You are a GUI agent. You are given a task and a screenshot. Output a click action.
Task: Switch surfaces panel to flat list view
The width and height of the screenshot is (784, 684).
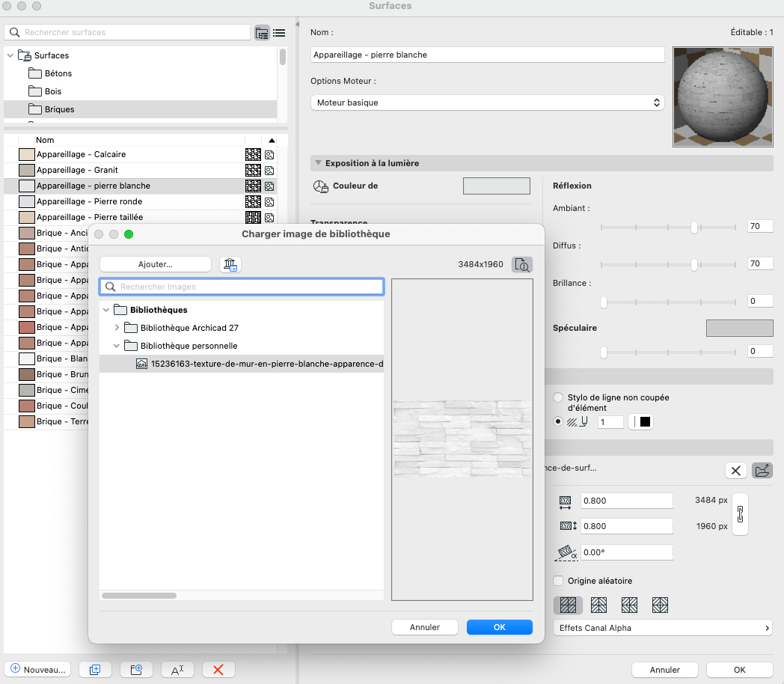tap(279, 33)
